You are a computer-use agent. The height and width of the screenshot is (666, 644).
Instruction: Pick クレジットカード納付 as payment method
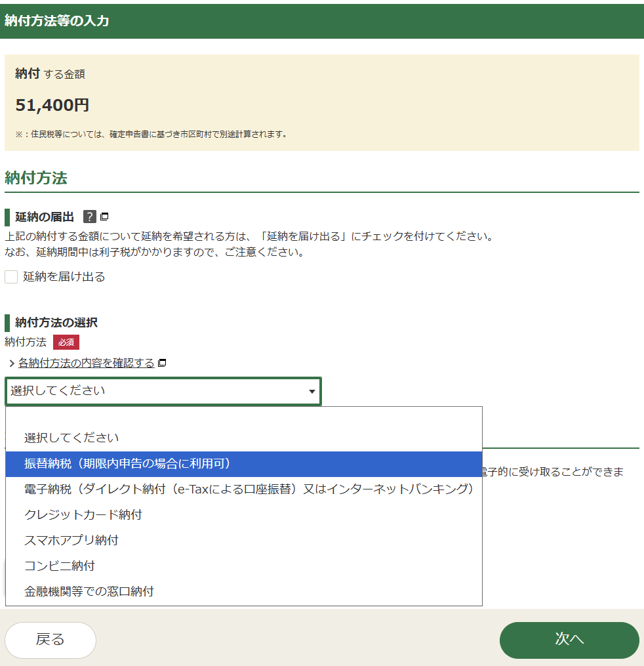pos(83,515)
